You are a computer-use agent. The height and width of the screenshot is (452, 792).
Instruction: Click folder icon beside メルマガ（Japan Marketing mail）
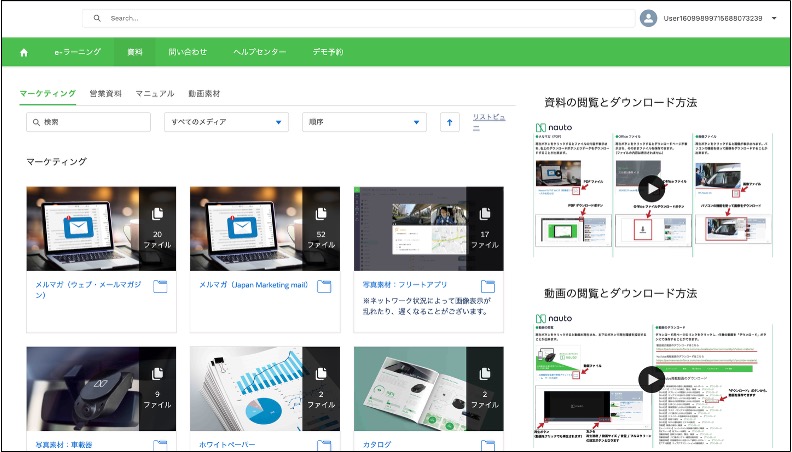tap(324, 286)
